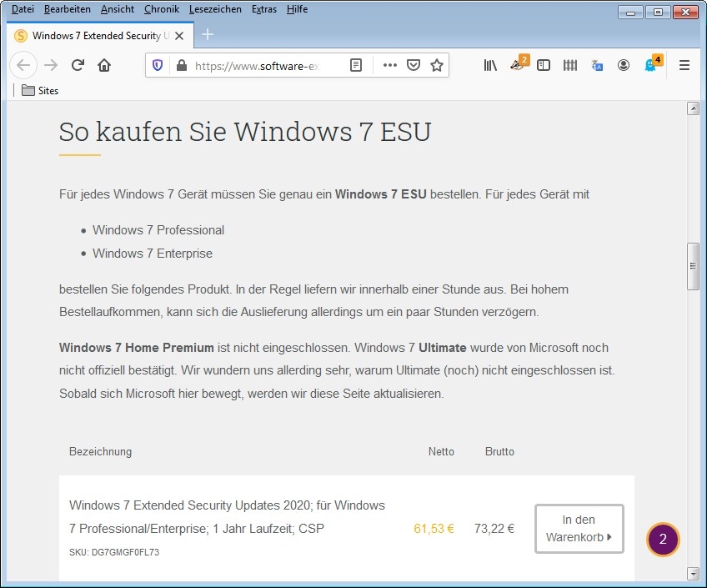Click the bold word Ultimate
This screenshot has width=707, height=588.
(x=443, y=348)
